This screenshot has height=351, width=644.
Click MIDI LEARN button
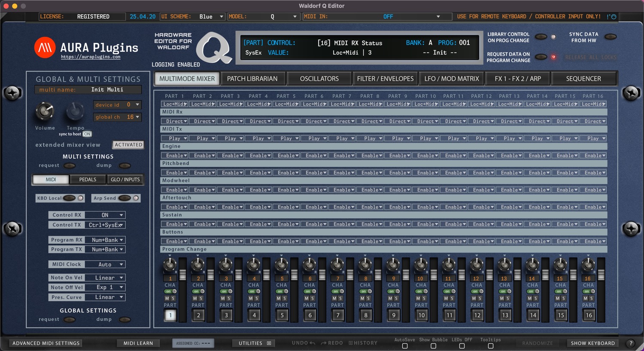(x=138, y=343)
